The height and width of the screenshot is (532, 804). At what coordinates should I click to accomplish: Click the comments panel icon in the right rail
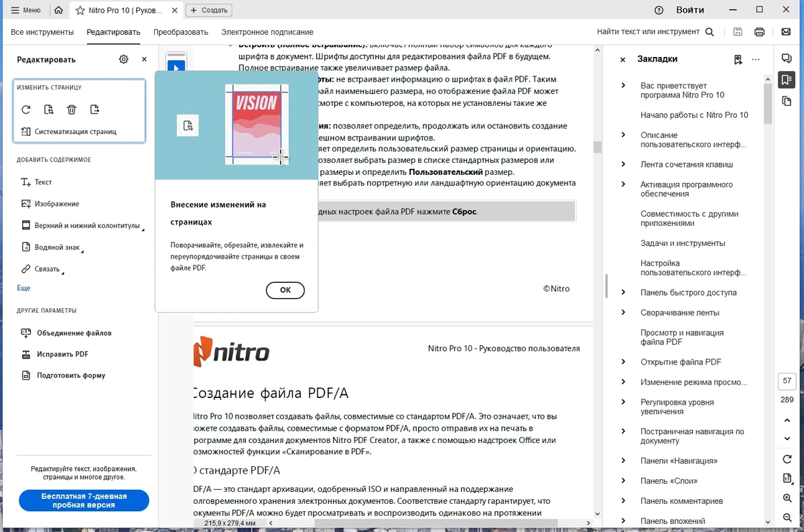pyautogui.click(x=787, y=59)
